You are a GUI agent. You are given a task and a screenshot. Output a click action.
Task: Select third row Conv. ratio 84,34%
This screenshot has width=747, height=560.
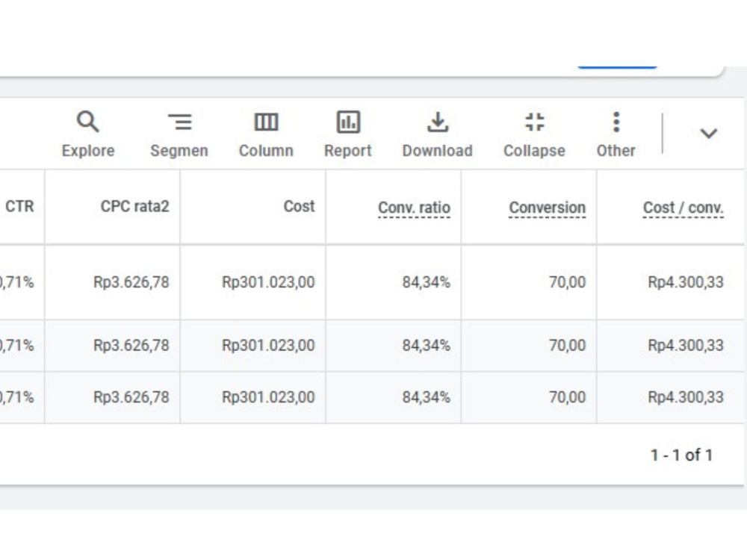tap(426, 397)
